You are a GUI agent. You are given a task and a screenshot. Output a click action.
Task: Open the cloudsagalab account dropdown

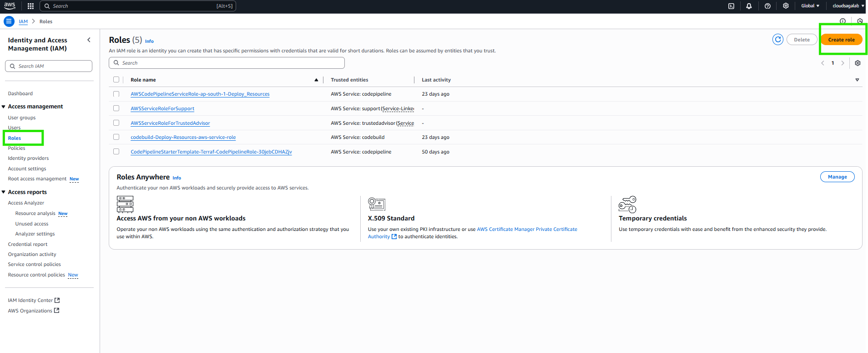click(x=848, y=6)
